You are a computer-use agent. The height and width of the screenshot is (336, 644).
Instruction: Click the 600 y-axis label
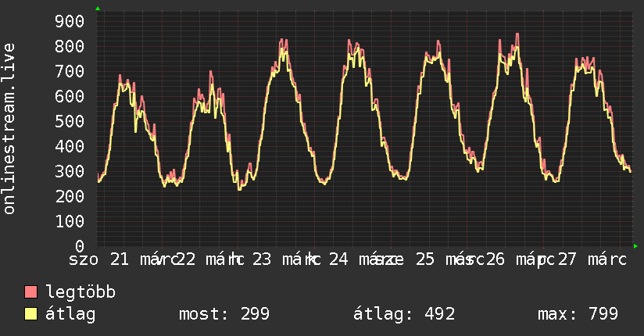coord(70,97)
